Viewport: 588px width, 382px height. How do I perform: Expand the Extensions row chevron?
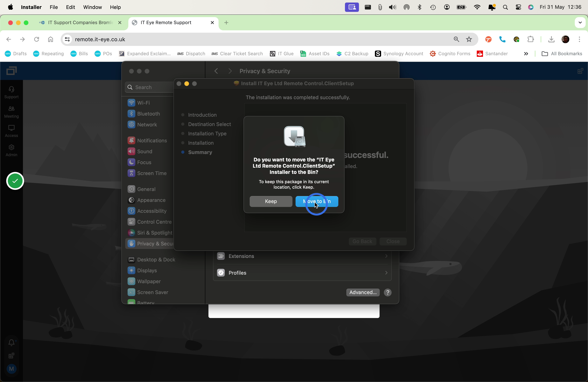click(x=386, y=256)
